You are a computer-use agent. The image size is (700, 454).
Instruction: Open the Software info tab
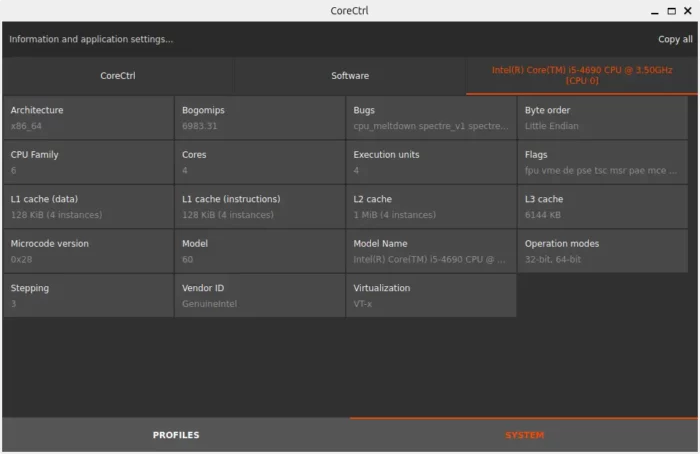(x=350, y=76)
